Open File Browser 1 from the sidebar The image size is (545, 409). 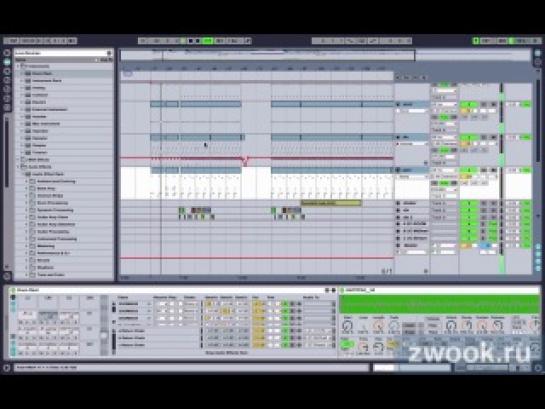pos(7,80)
